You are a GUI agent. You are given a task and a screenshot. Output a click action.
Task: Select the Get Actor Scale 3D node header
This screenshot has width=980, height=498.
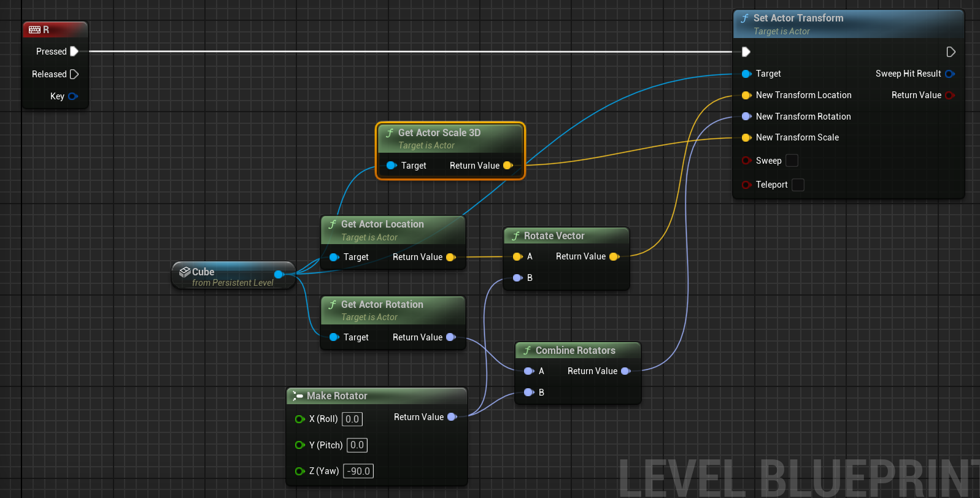coord(450,139)
